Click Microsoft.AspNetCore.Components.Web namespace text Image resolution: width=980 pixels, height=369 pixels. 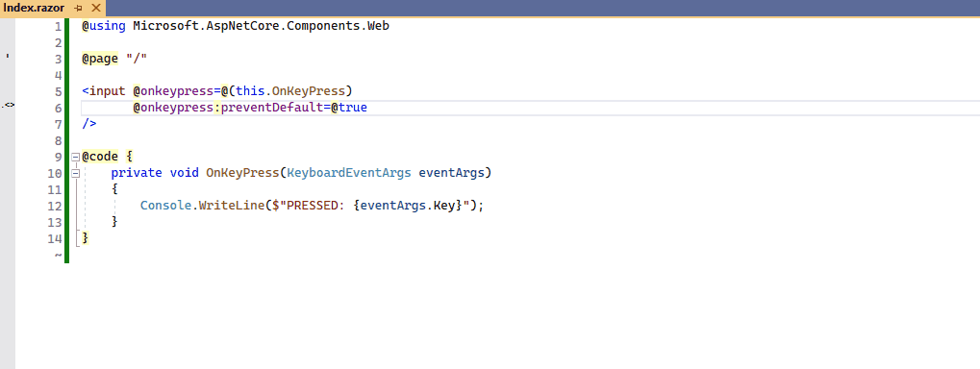(x=262, y=26)
